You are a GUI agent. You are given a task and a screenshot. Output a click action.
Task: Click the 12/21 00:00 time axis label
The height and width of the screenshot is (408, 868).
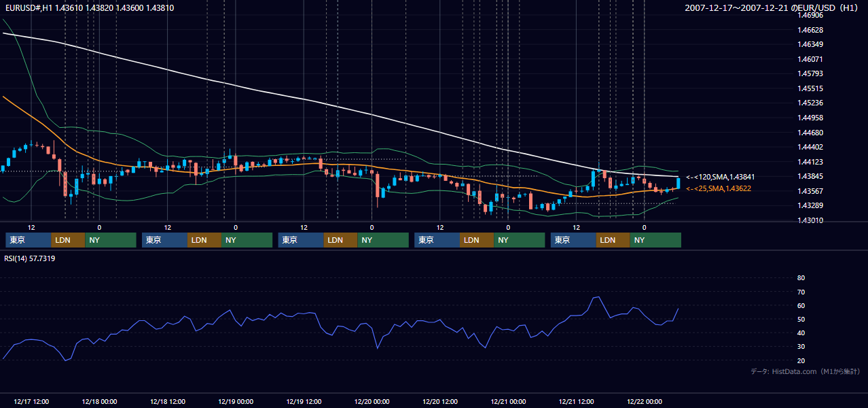tap(508, 401)
